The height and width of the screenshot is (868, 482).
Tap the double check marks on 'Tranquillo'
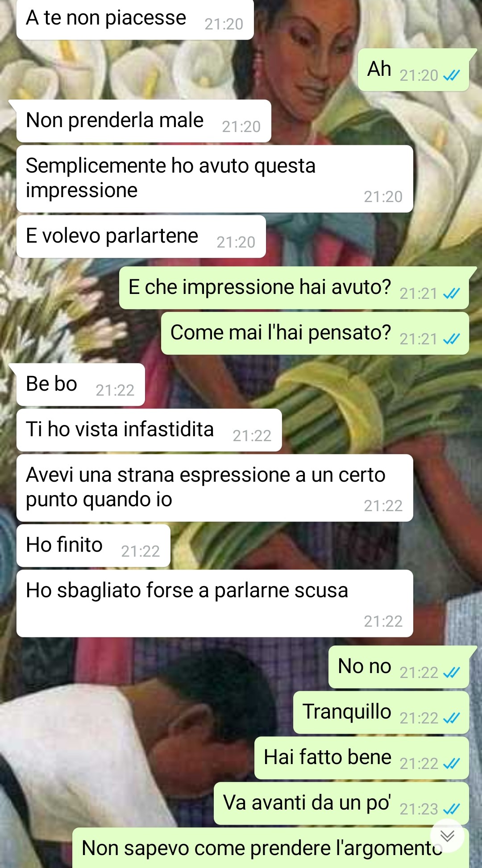point(451,718)
